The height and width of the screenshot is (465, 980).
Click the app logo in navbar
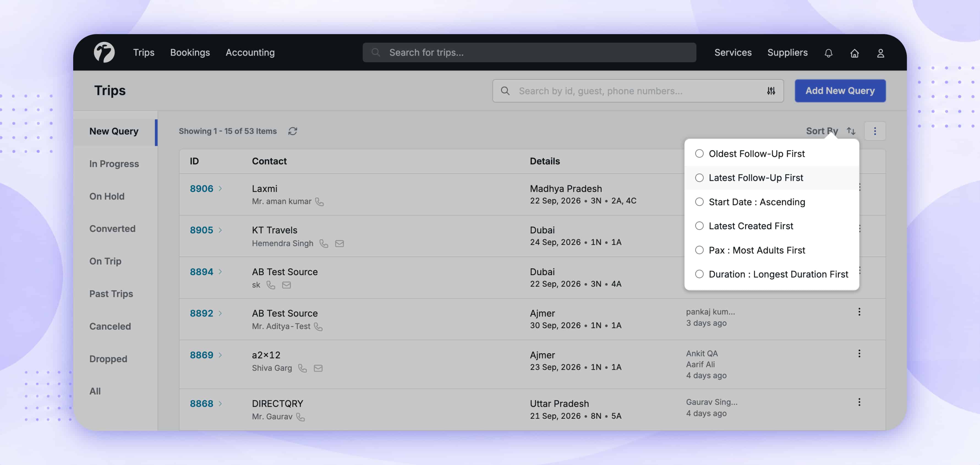click(104, 52)
